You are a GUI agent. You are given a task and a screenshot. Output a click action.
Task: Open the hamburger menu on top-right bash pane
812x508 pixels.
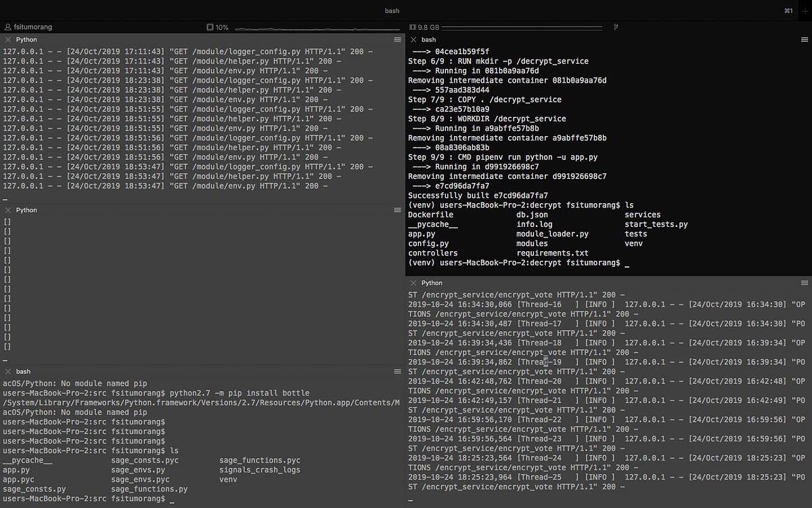tap(805, 39)
